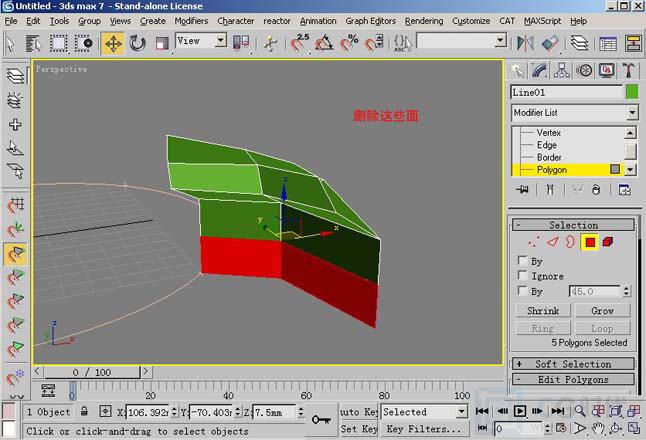Click the Play Animation button
The height and width of the screenshot is (440, 646).
[520, 411]
